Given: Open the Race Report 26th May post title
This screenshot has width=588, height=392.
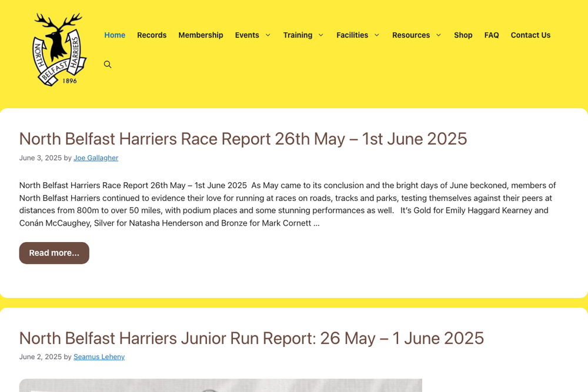Looking at the screenshot, I should tap(243, 139).
